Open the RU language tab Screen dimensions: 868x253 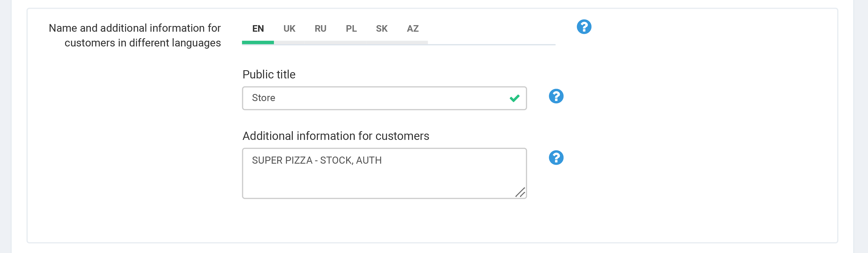tap(320, 29)
